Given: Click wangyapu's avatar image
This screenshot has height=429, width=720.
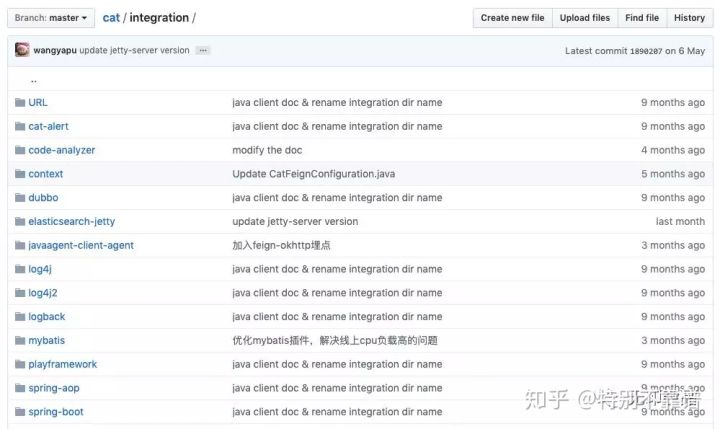Looking at the screenshot, I should point(22,50).
